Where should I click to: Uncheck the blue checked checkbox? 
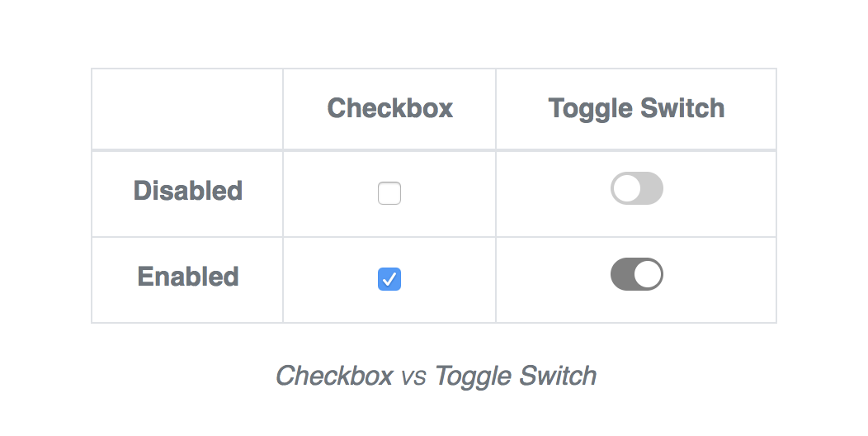(389, 279)
